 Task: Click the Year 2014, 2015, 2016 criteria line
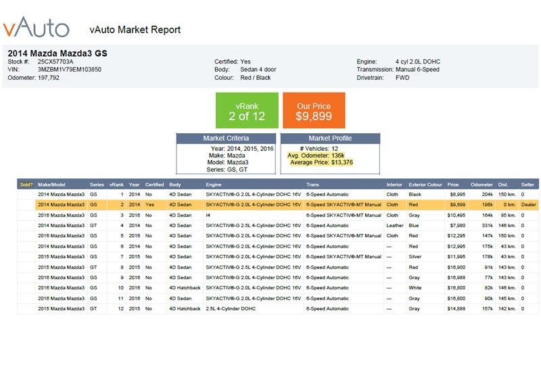pyautogui.click(x=242, y=149)
